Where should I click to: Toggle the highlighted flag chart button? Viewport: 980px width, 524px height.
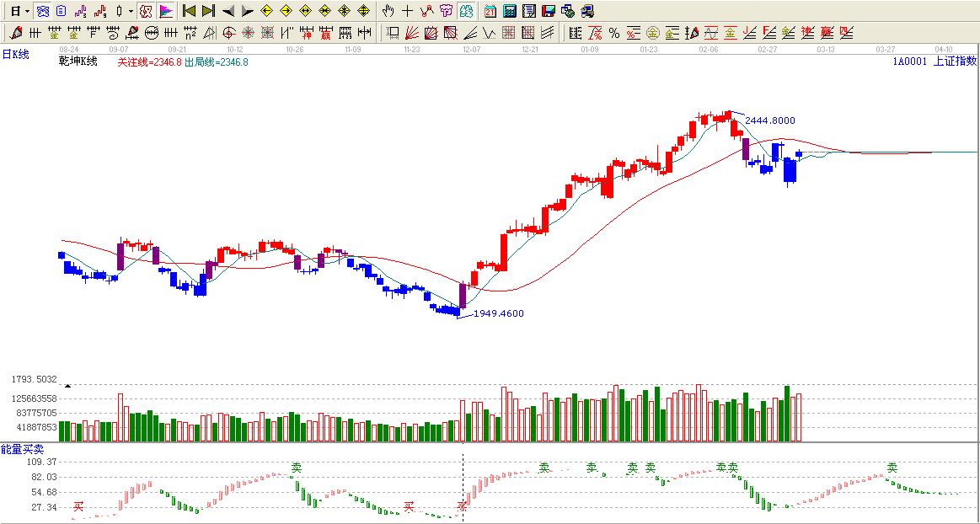[166, 11]
